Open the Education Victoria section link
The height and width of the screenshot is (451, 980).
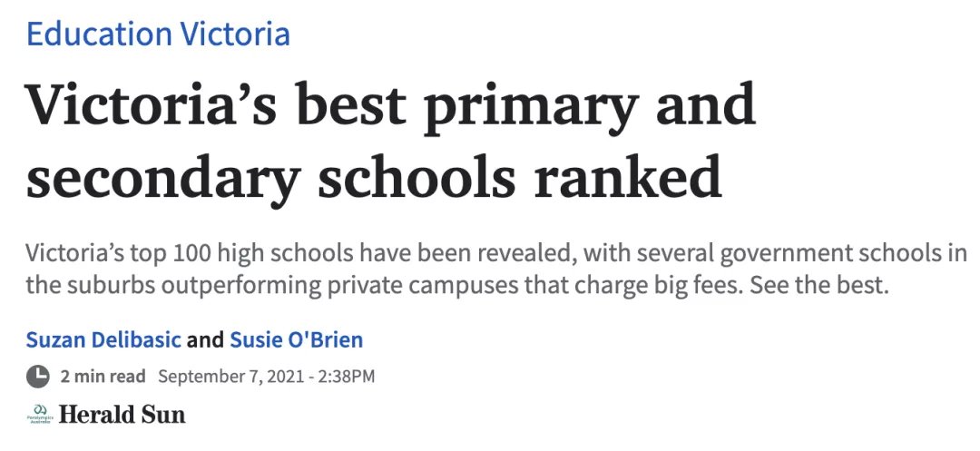click(158, 34)
